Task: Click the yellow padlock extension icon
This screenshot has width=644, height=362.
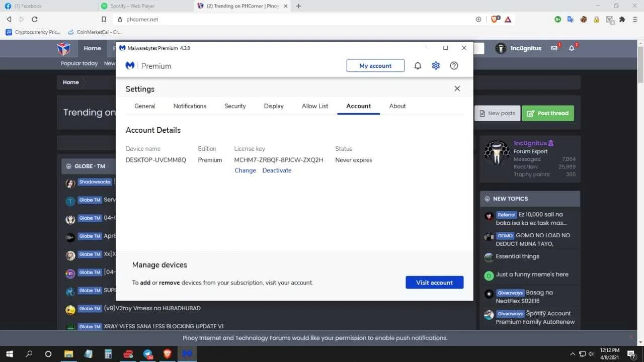Action: (x=597, y=19)
